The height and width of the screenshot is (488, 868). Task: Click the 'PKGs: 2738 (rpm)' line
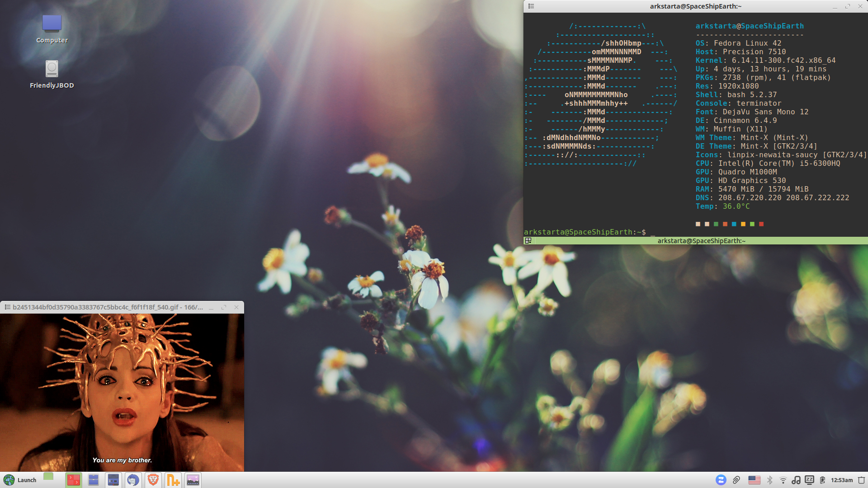point(763,78)
